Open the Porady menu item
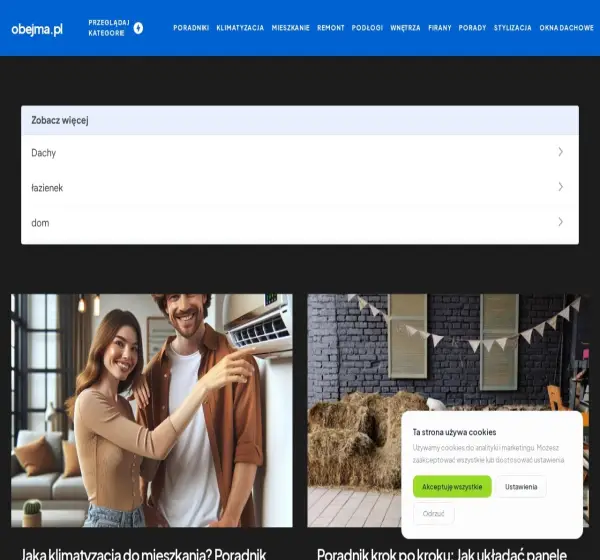The image size is (600, 560). coord(472,28)
